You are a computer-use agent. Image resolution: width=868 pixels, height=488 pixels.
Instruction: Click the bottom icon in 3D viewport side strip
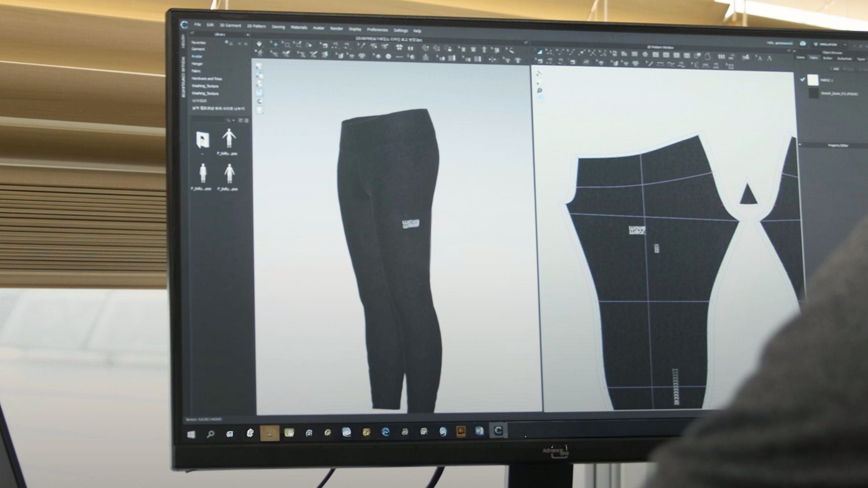(260, 110)
